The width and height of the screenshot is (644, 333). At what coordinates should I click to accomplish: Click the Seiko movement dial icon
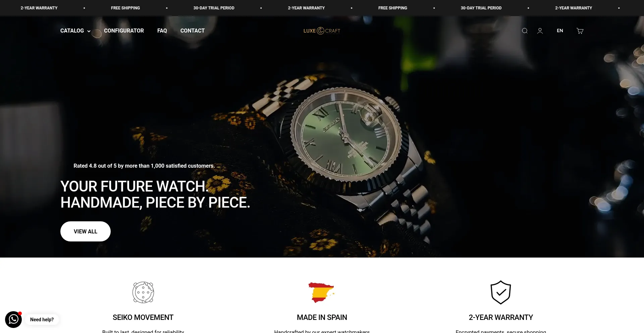(143, 292)
